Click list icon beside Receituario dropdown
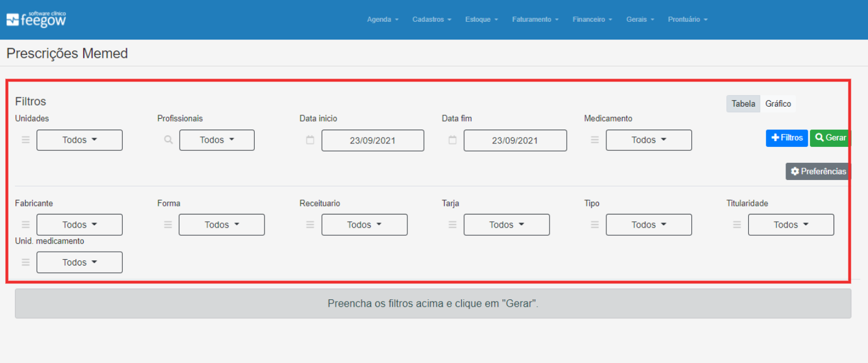868x363 pixels. (x=310, y=225)
